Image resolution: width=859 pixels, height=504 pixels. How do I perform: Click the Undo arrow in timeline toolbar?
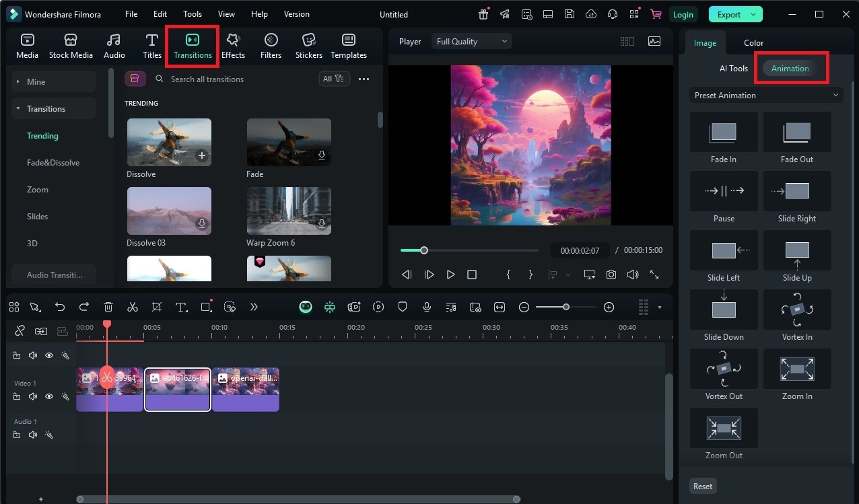tap(60, 307)
